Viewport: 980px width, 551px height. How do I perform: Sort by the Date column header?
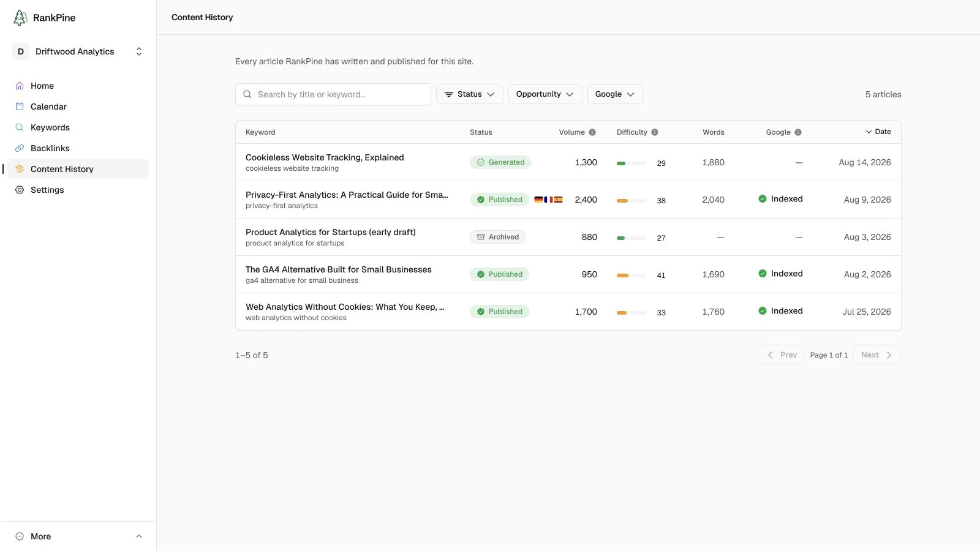pyautogui.click(x=878, y=132)
